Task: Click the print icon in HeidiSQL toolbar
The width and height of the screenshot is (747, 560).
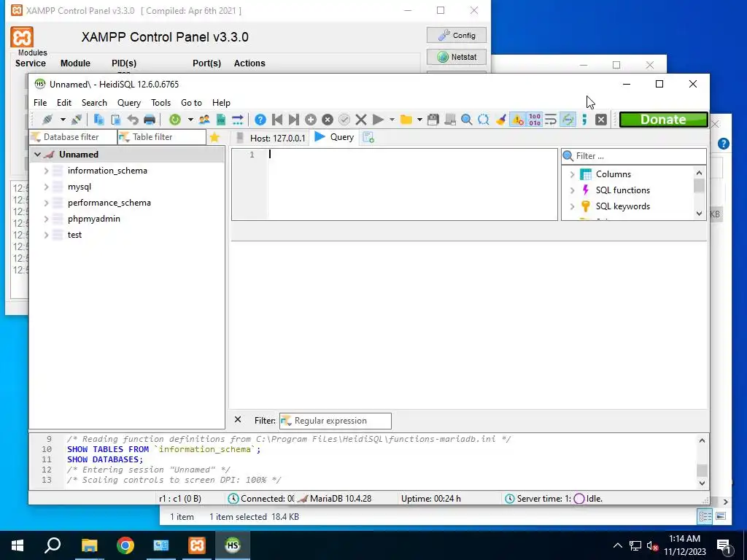Action: [x=150, y=120]
